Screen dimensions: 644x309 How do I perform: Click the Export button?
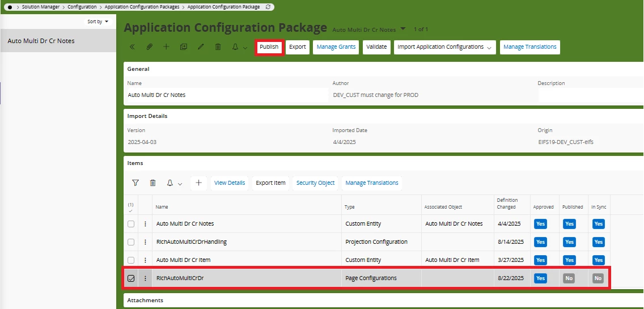coord(298,47)
